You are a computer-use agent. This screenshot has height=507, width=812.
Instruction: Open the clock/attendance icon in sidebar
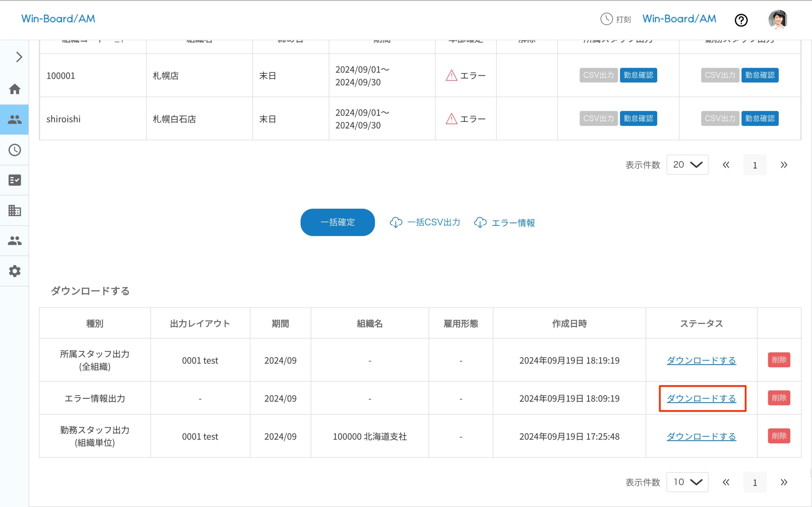[15, 151]
